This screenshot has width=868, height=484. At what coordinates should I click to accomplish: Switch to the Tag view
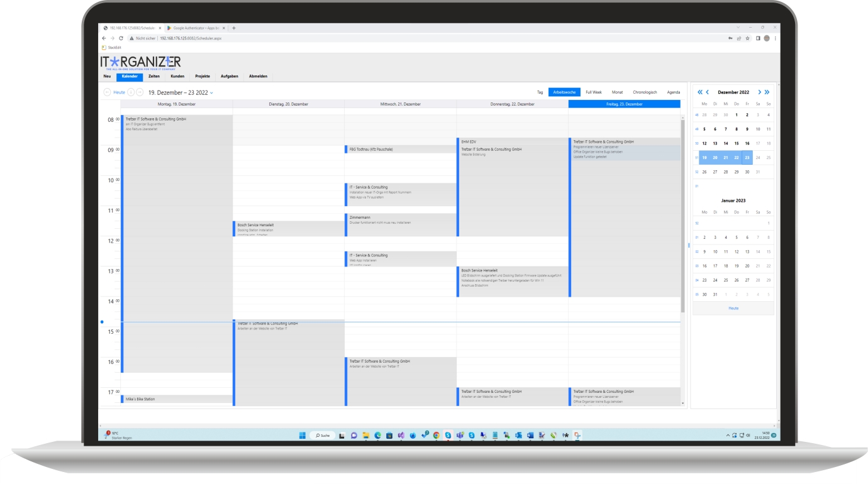(x=540, y=92)
